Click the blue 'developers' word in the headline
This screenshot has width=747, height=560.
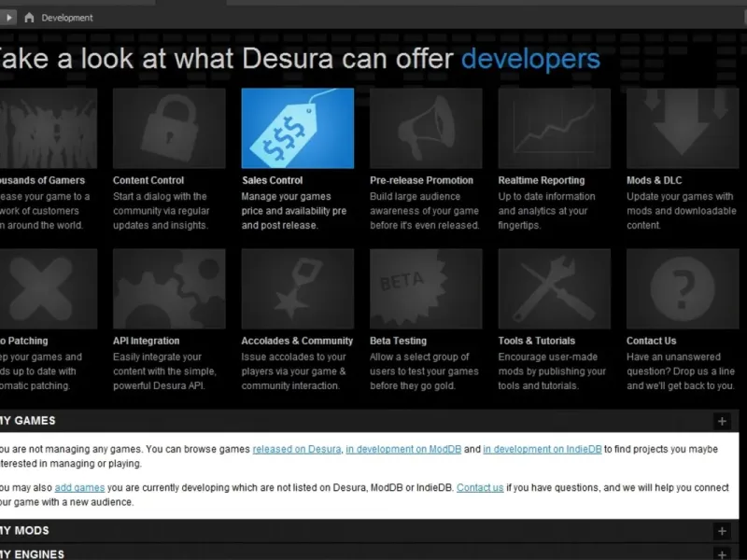pyautogui.click(x=530, y=59)
